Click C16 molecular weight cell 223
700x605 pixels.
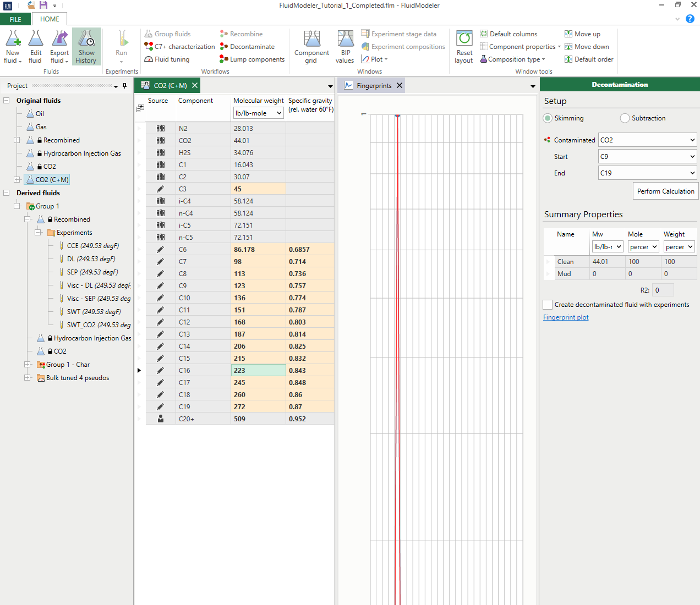[x=259, y=371]
